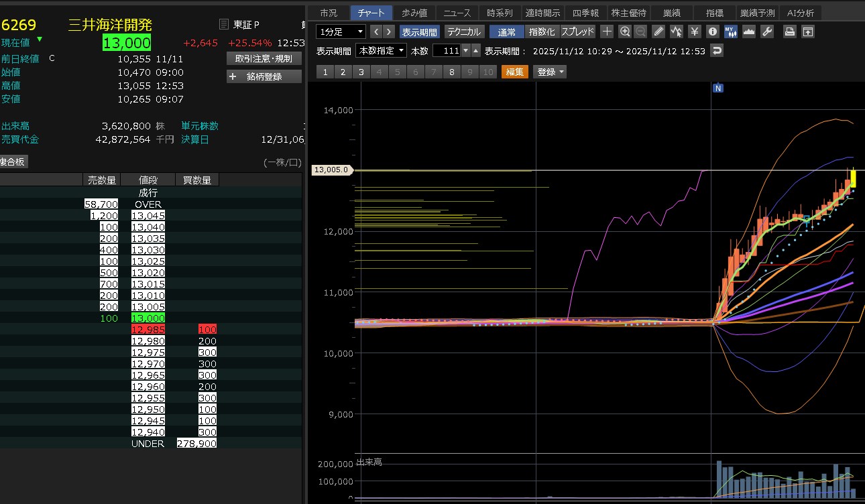Click the 本数 bar count input field

pos(447,51)
